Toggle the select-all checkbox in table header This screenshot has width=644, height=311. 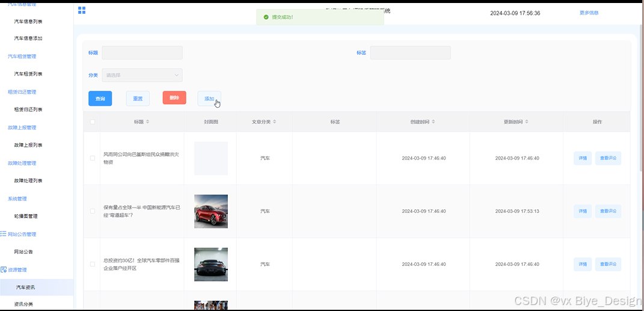click(93, 122)
